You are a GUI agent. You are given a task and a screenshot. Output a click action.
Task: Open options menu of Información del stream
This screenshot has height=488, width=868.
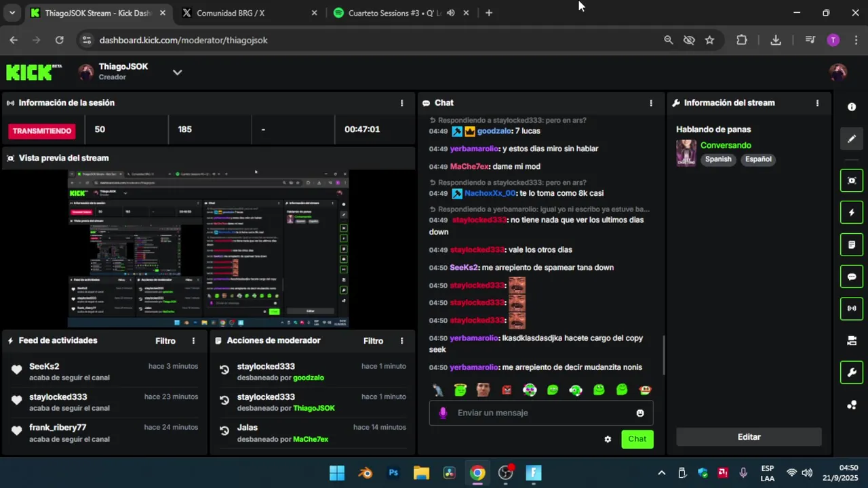[x=817, y=103]
